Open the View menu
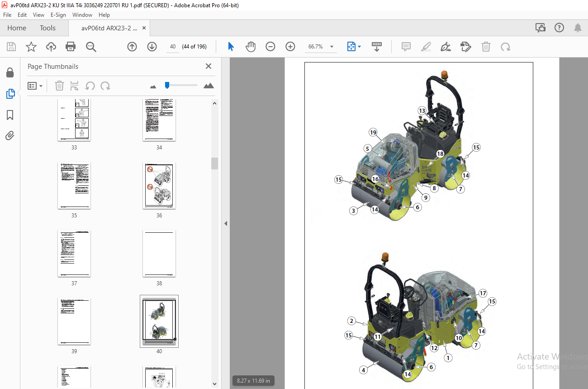Image resolution: width=588 pixels, height=389 pixels. tap(39, 15)
